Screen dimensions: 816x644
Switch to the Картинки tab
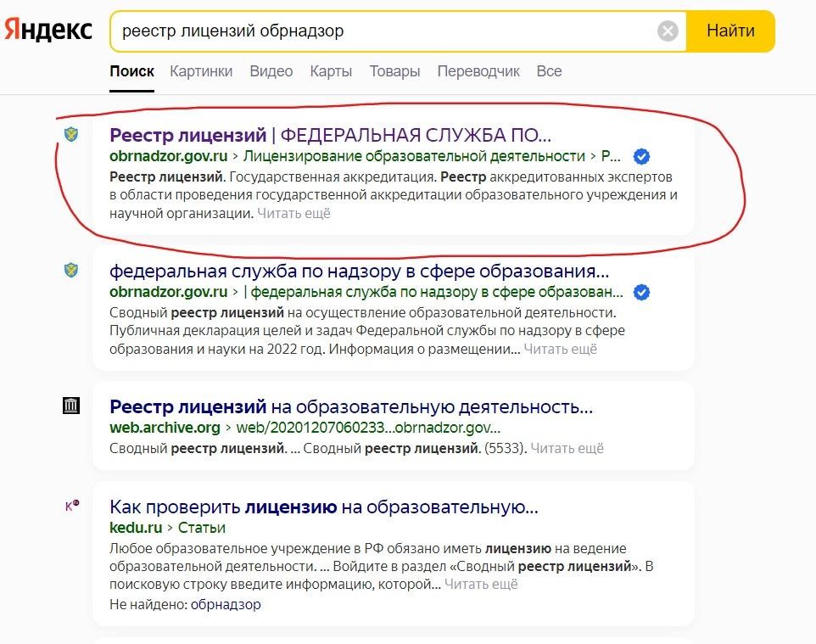point(201,71)
